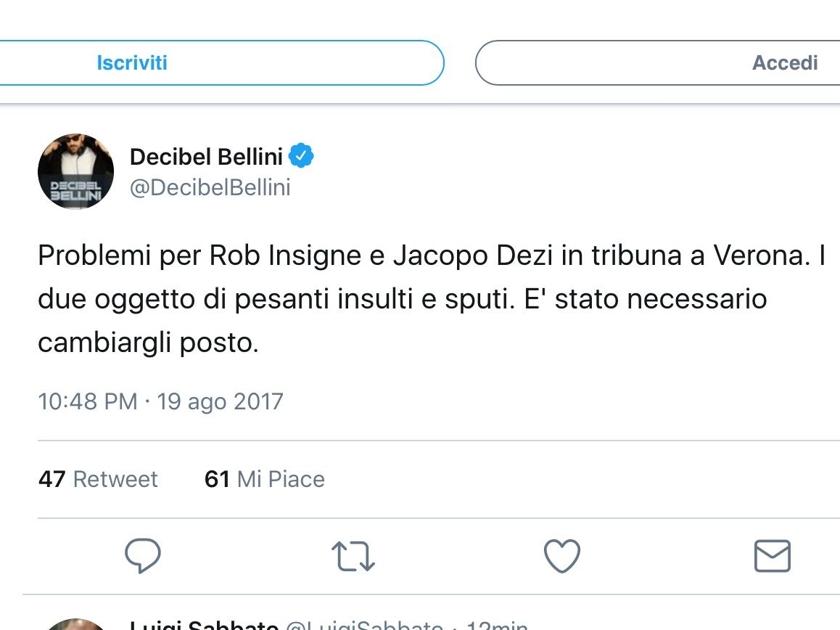Open Decibel Bellini profile avatar
The width and height of the screenshot is (840, 630).
click(75, 171)
